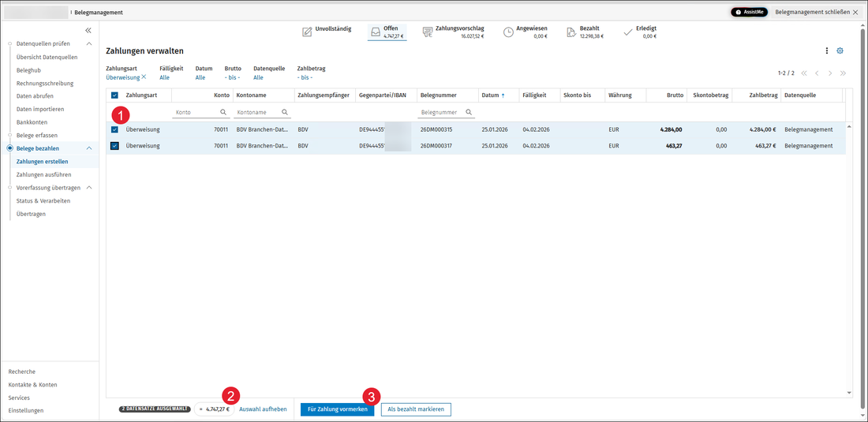Sort by the Fälligkeit column header
The width and height of the screenshot is (868, 422).
[x=534, y=95]
